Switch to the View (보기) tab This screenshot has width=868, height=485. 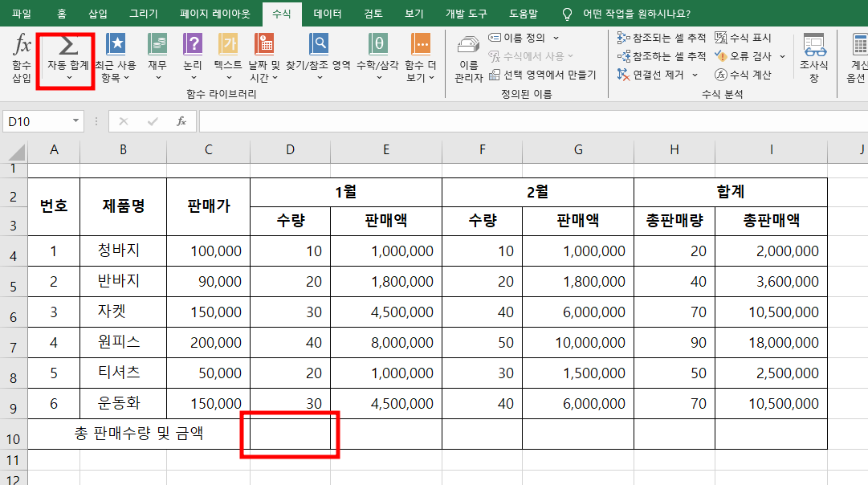pyautogui.click(x=414, y=14)
